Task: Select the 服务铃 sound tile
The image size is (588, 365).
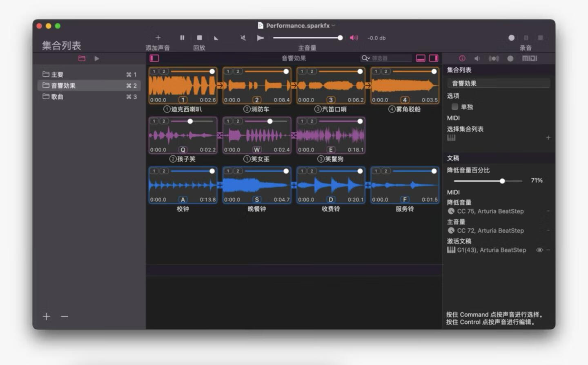Action: 405,185
